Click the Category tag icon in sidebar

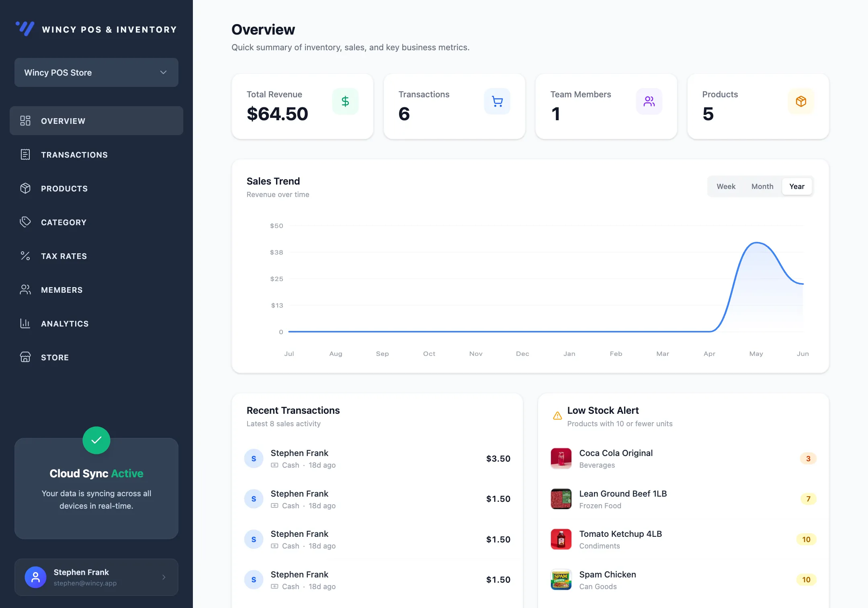coord(25,222)
